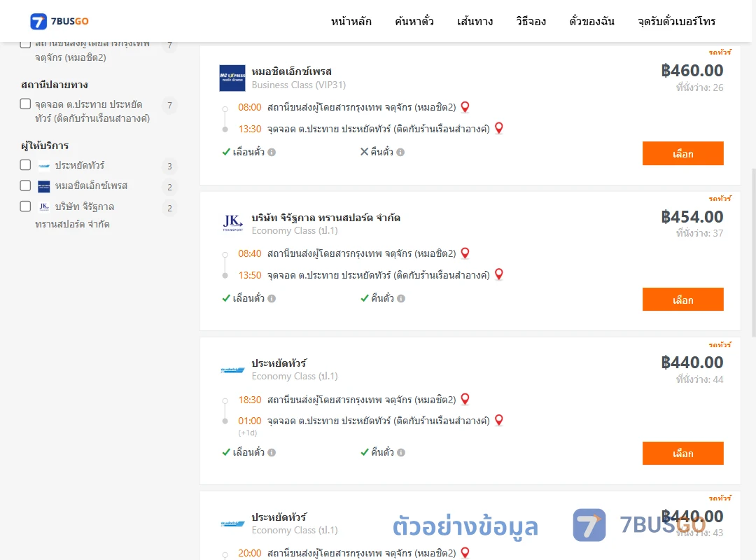Image resolution: width=756 pixels, height=560 pixels.
Task: Click the 7BUSGO logo in header
Action: [59, 21]
